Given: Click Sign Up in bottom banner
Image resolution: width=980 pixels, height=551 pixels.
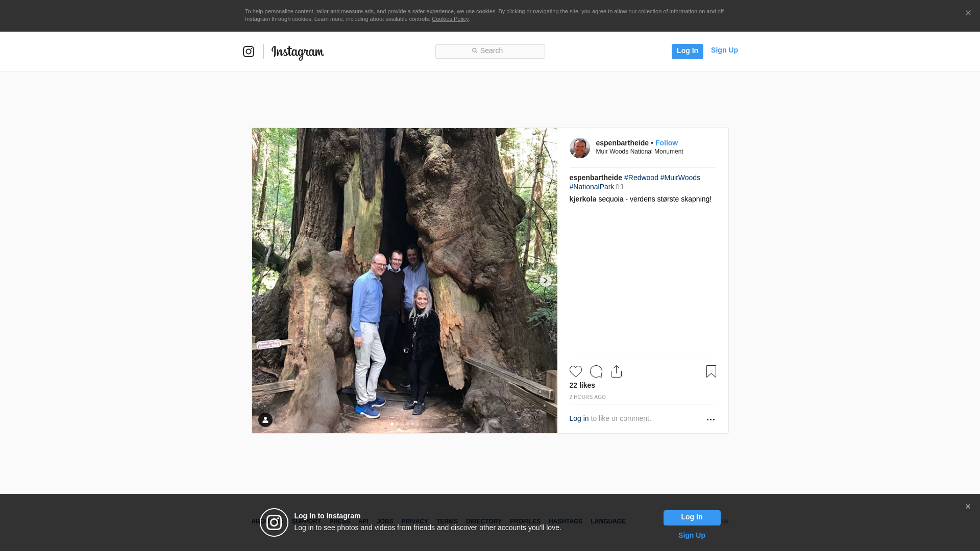Looking at the screenshot, I should (692, 535).
